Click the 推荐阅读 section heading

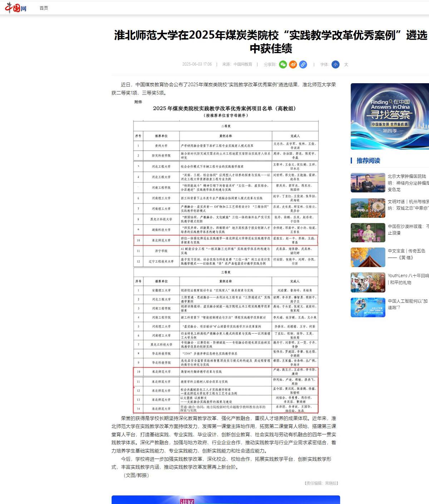pos(368,161)
